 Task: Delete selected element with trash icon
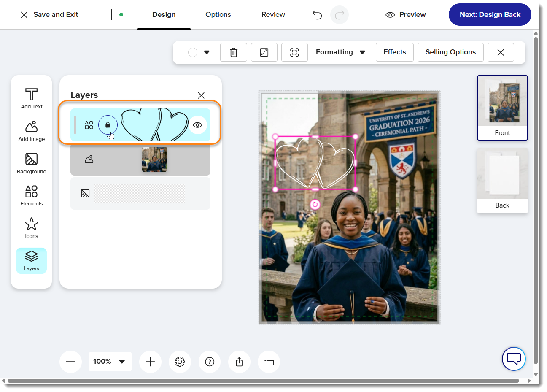(233, 52)
